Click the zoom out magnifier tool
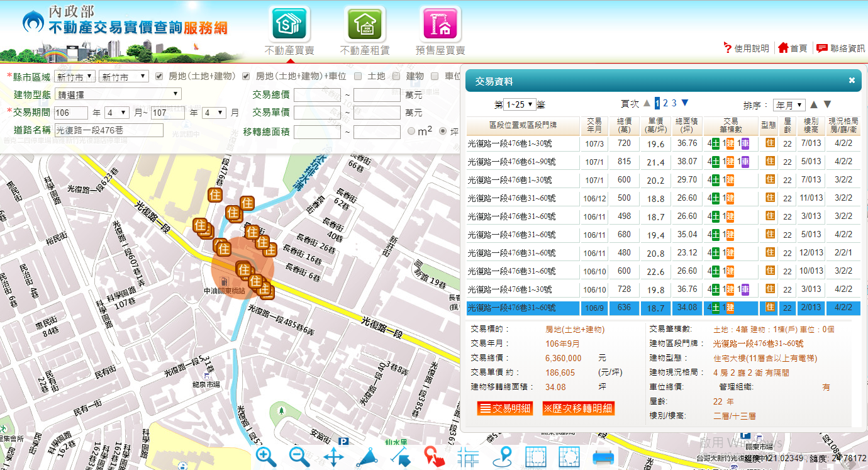This screenshot has width=868, height=470. pyautogui.click(x=299, y=457)
